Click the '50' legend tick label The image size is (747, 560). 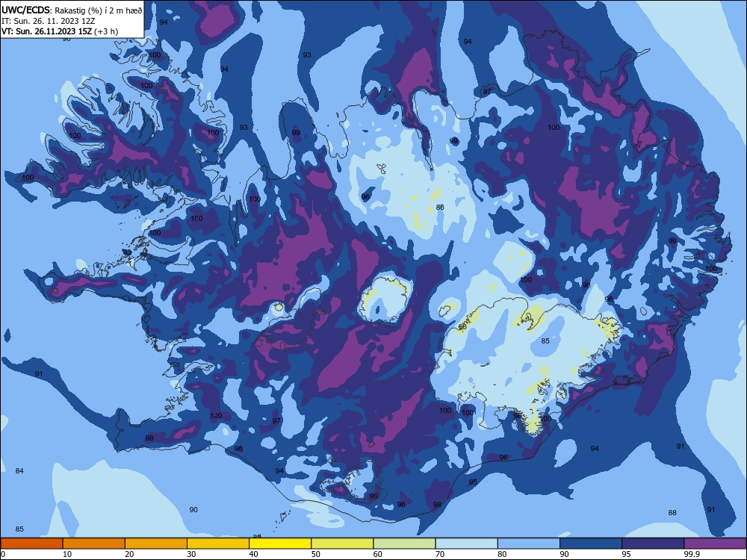315,554
